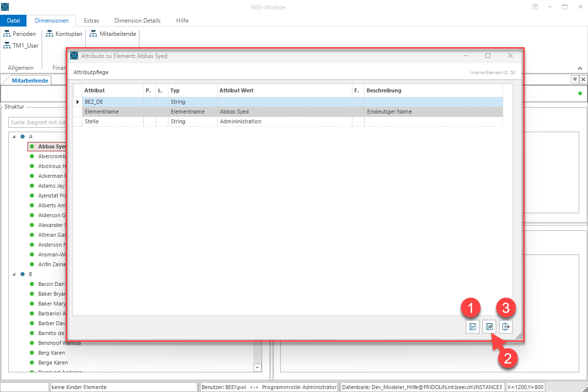Click the Admininistration value cell
Viewport: 588px width, 392px height.
click(x=285, y=121)
